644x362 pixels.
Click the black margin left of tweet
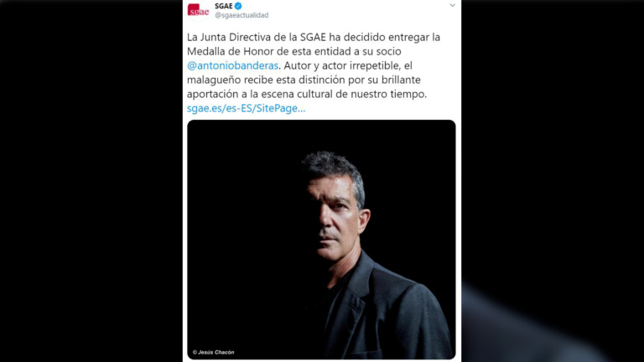pyautogui.click(x=91, y=181)
